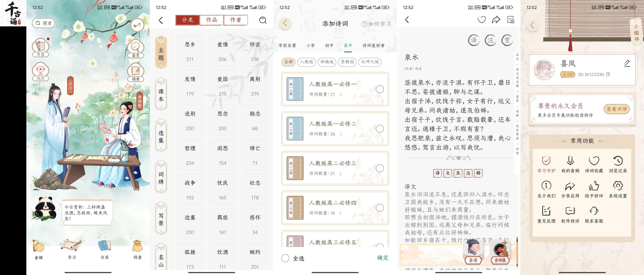Viewport: 644px width, 275px height.
Task: Select the 人教版高二必修三 radio circle
Action: point(379,168)
